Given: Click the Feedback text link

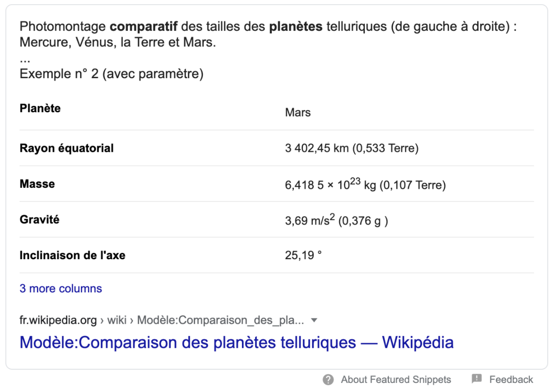Looking at the screenshot, I should tap(511, 380).
